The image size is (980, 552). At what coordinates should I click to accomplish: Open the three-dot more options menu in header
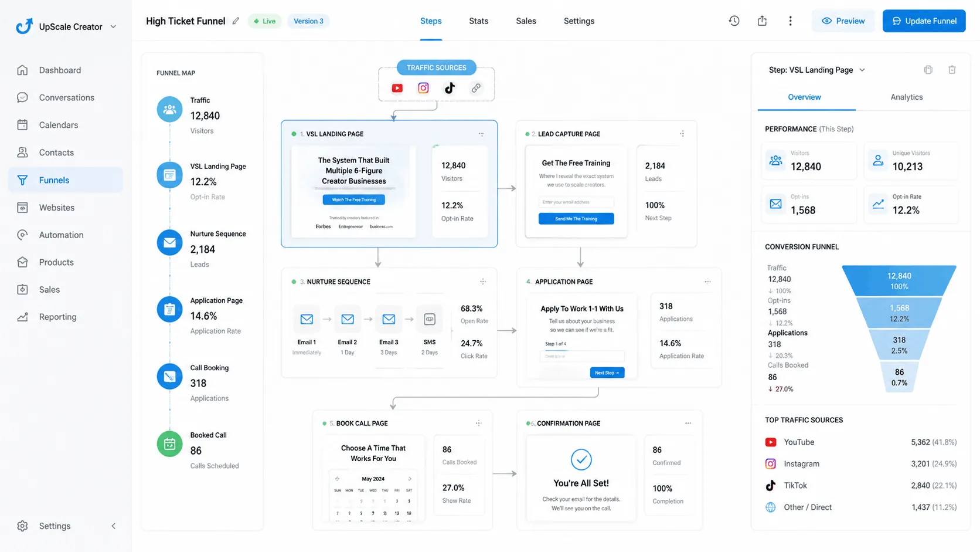(x=790, y=21)
